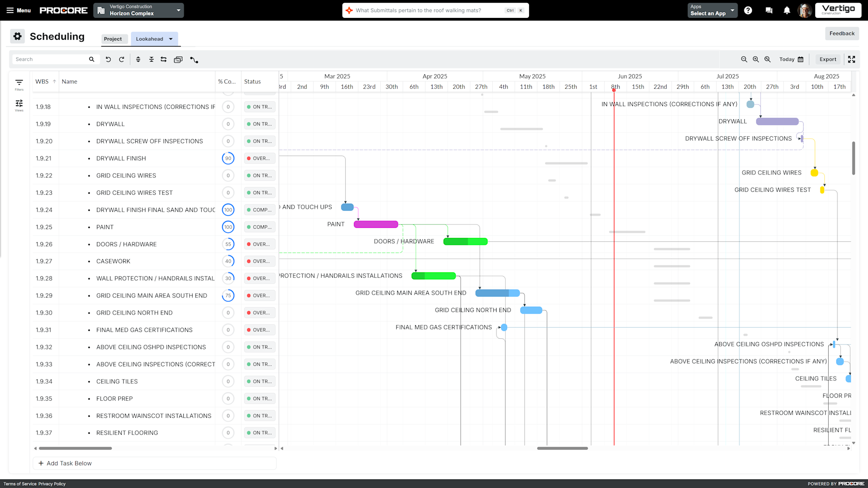Open the Filters sidebar panel

point(19,85)
